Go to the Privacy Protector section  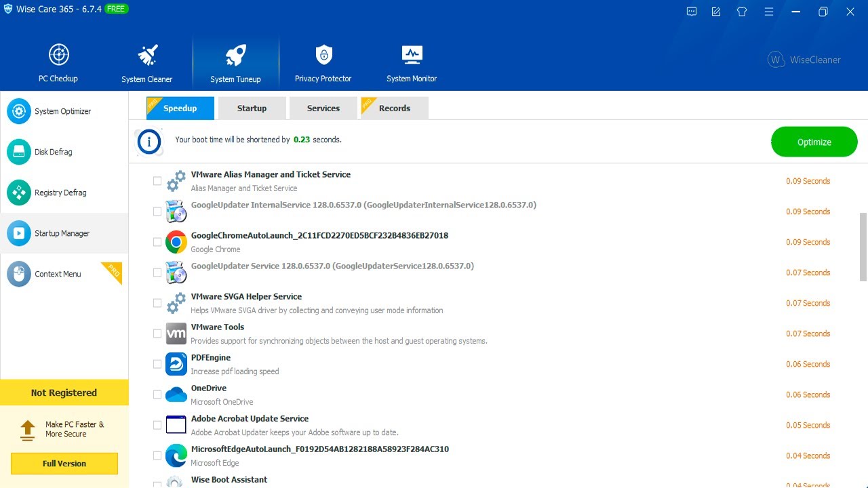(323, 64)
